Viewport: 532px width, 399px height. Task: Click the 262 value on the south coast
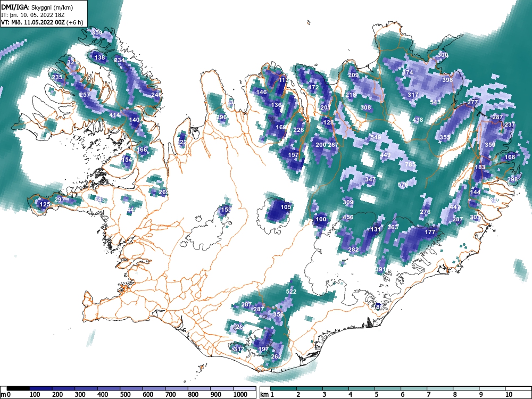point(276,356)
